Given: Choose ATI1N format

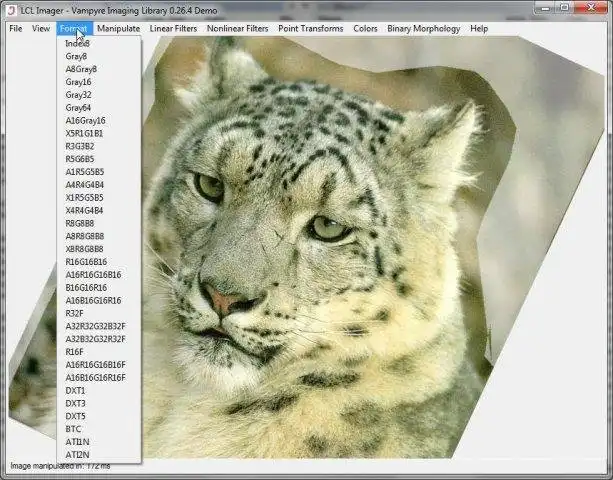Looking at the screenshot, I should pos(99,442).
